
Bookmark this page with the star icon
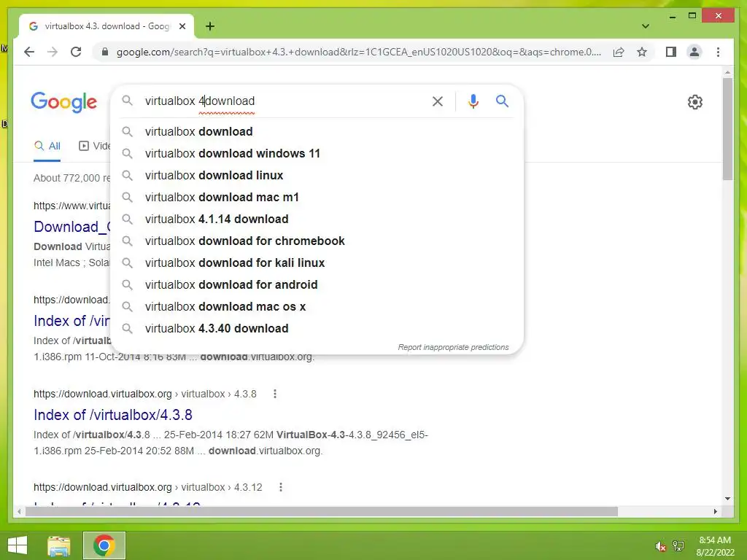click(x=642, y=52)
